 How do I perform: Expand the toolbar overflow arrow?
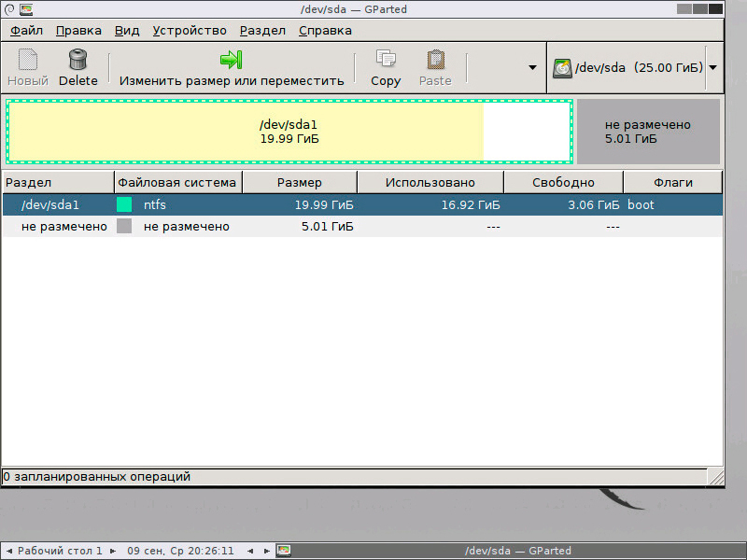point(532,67)
